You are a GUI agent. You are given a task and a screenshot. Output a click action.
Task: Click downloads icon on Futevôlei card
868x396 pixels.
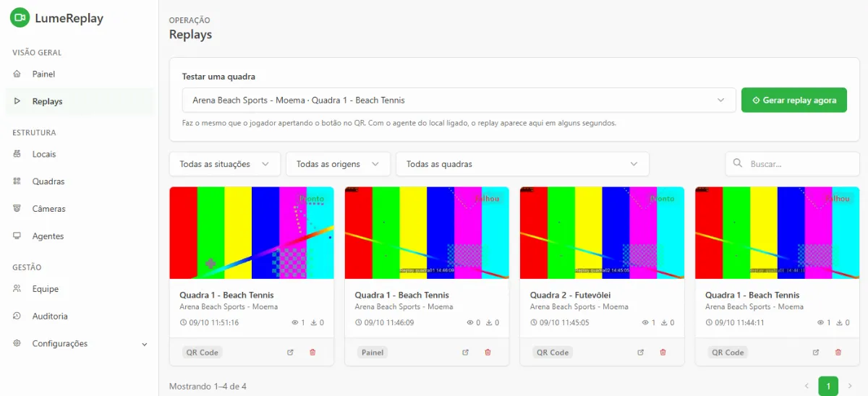pyautogui.click(x=665, y=323)
